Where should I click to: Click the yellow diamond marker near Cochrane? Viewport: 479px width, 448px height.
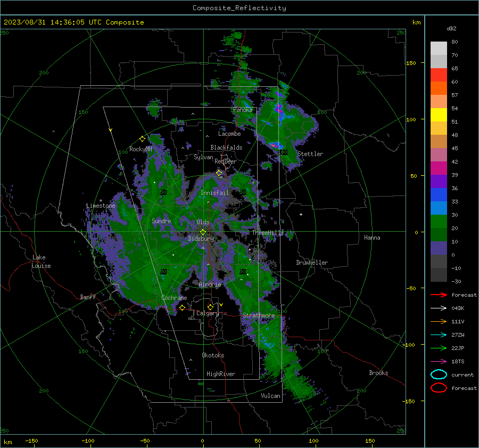tap(182, 307)
